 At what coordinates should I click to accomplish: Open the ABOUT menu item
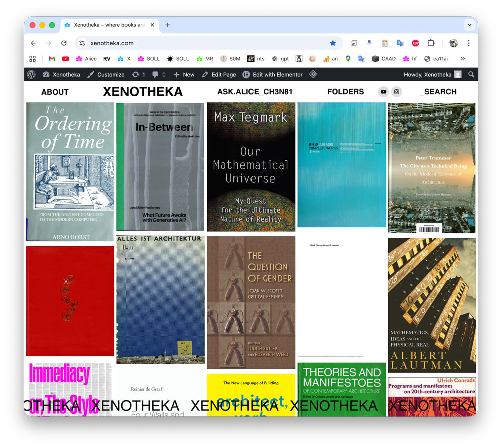click(x=55, y=92)
